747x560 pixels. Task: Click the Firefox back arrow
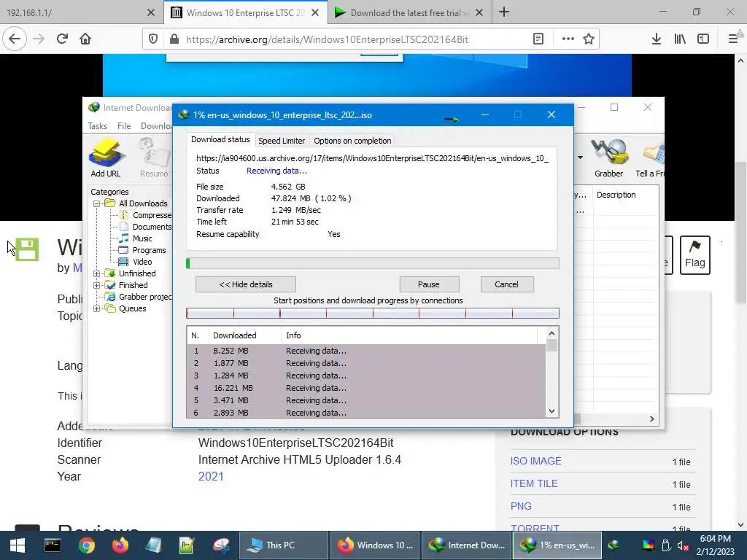[x=15, y=39]
